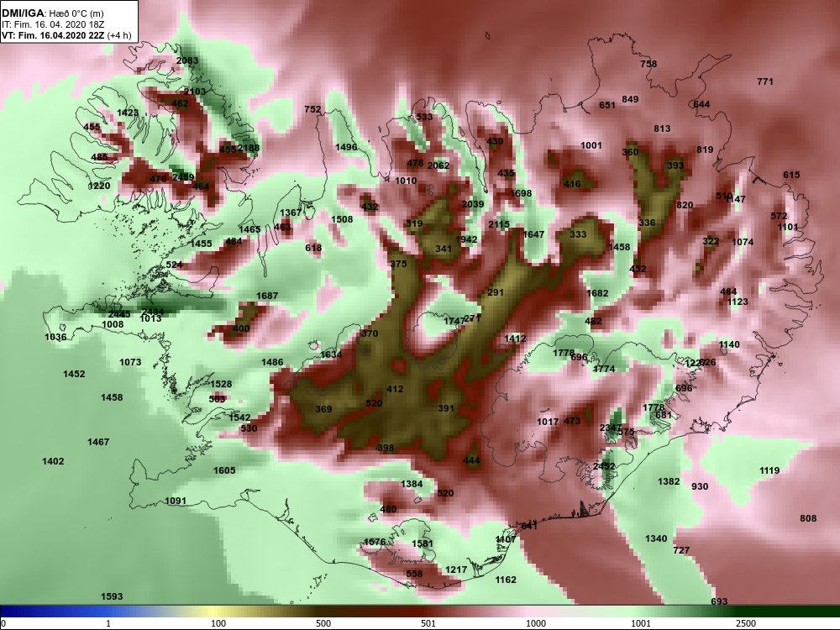Click the map value '1384'

click(x=412, y=484)
